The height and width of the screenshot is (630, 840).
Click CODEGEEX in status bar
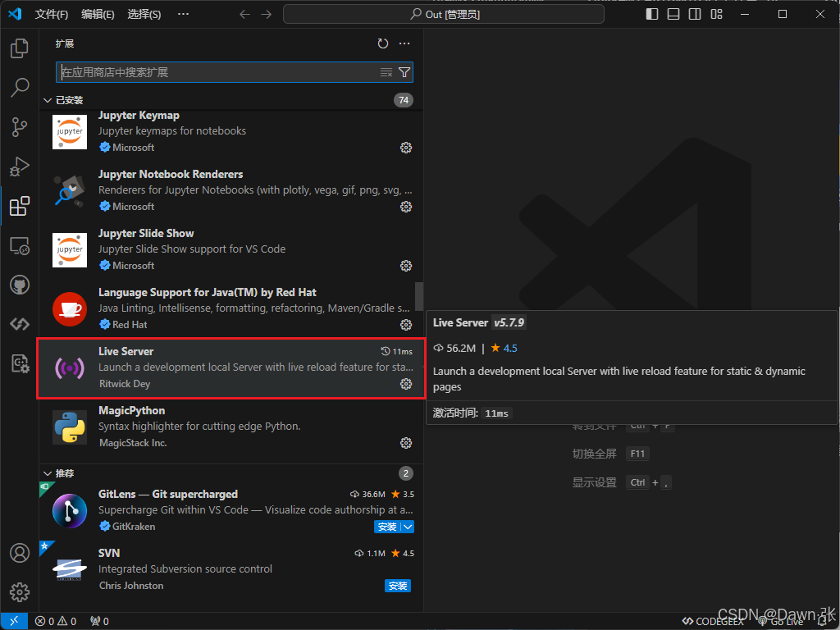pyautogui.click(x=714, y=622)
